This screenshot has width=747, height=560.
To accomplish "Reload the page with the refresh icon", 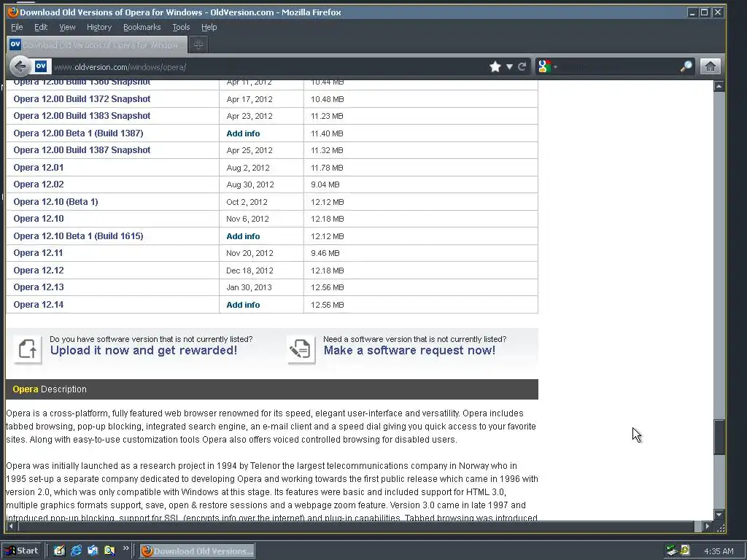I will [x=522, y=66].
